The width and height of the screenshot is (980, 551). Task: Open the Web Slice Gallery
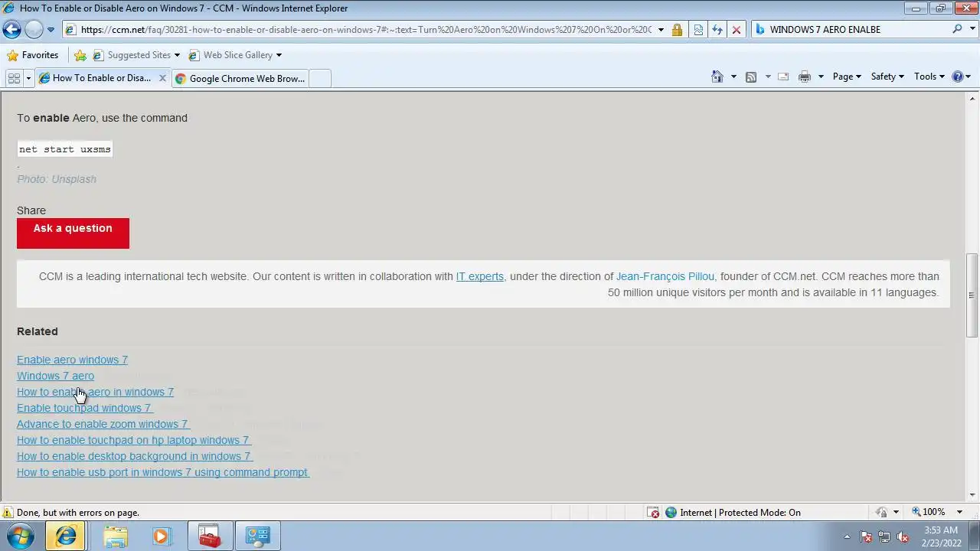point(235,55)
